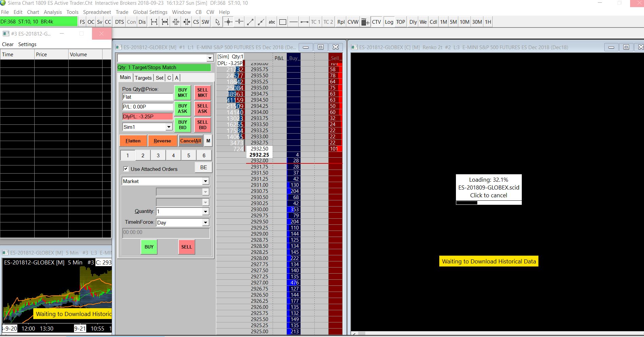Click the Dis toolbar button
644x337 pixels.
(x=142, y=22)
